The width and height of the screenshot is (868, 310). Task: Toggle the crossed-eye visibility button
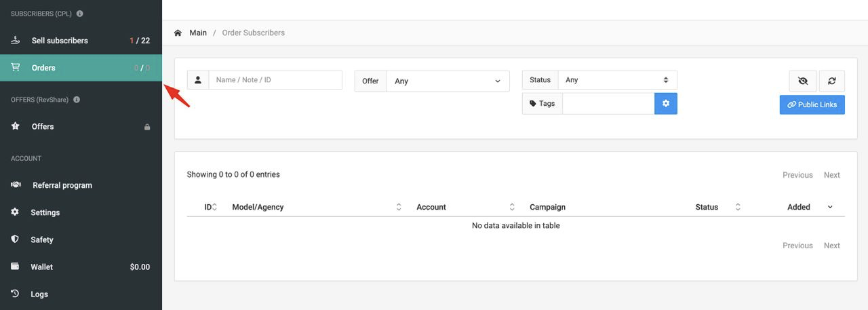pos(803,81)
